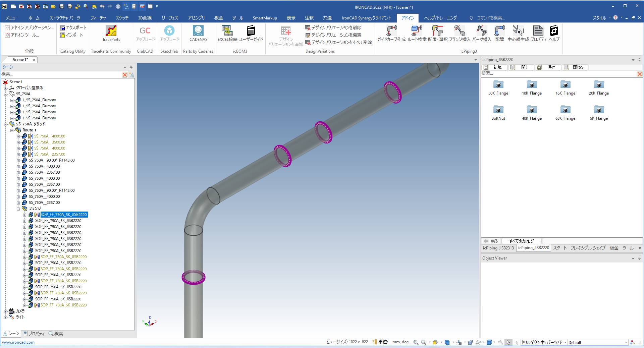Viewport: 644px width, 348px height.
Task: Open the www.ironcad.com link
Action: [18, 342]
